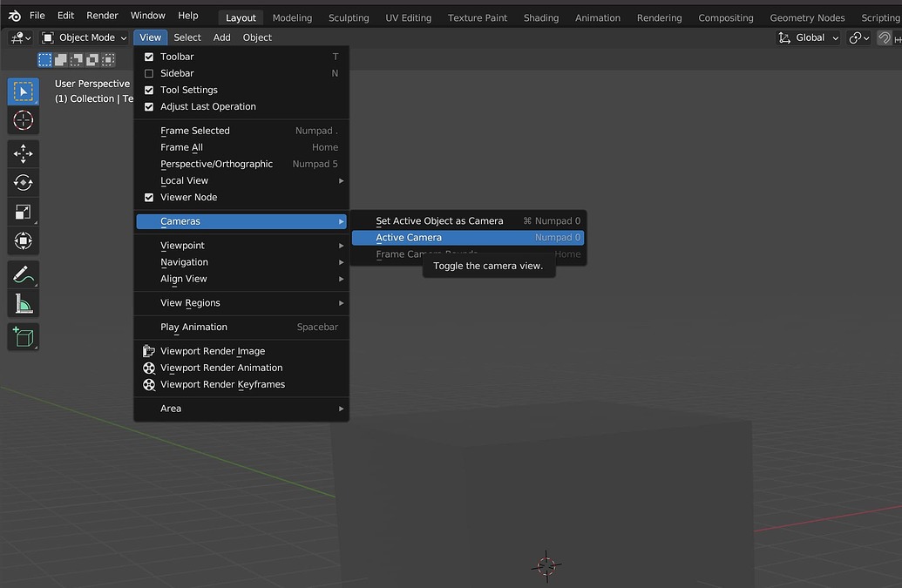Screen dimensions: 902x588
Task: Toggle the snapping magnet icon
Action: [x=885, y=38]
